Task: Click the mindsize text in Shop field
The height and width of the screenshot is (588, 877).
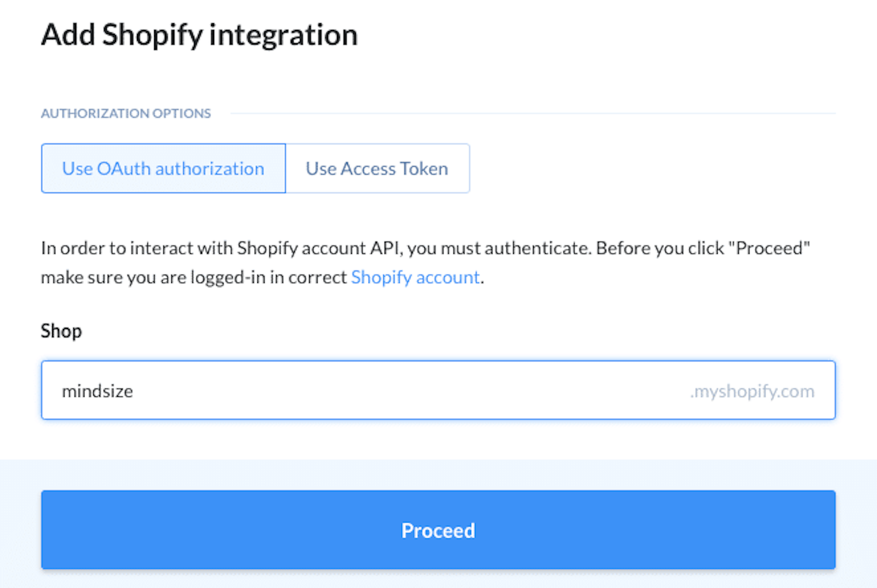Action: tap(98, 391)
